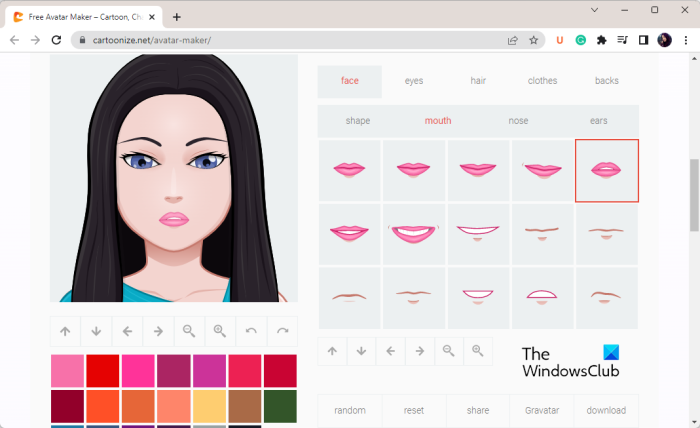Screen dimensions: 700x428
Task: Select the first pink lips thumbnail in top row
Action: click(350, 170)
